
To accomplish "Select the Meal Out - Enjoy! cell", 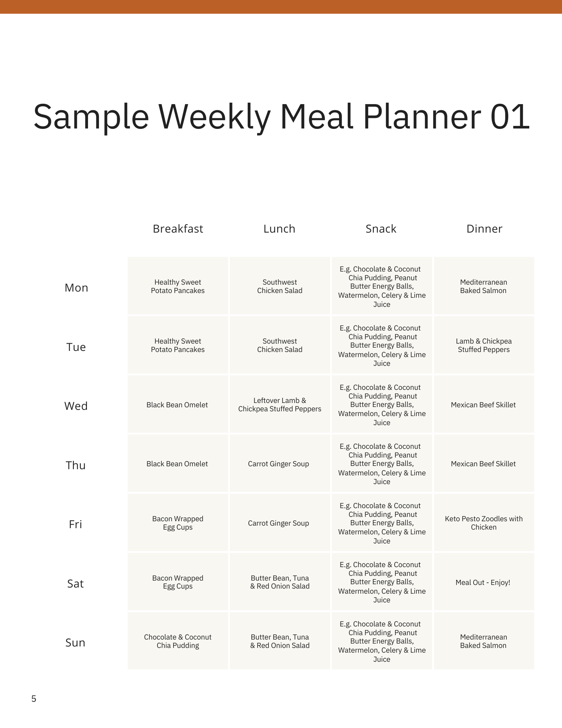I will [483, 582].
